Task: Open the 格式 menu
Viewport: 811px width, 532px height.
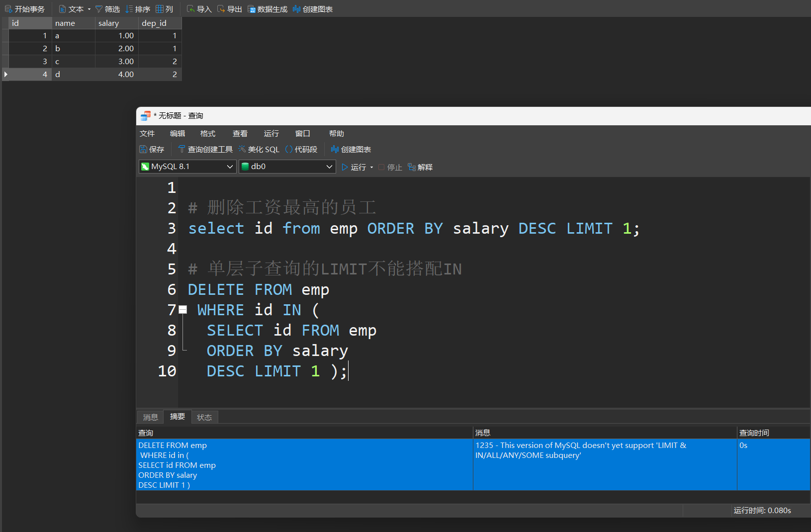Action: (208, 133)
